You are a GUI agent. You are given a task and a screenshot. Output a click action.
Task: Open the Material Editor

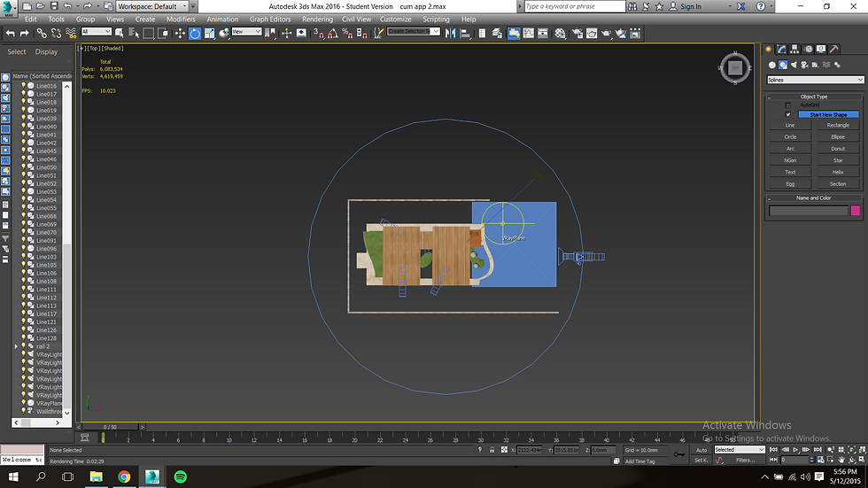(x=560, y=33)
